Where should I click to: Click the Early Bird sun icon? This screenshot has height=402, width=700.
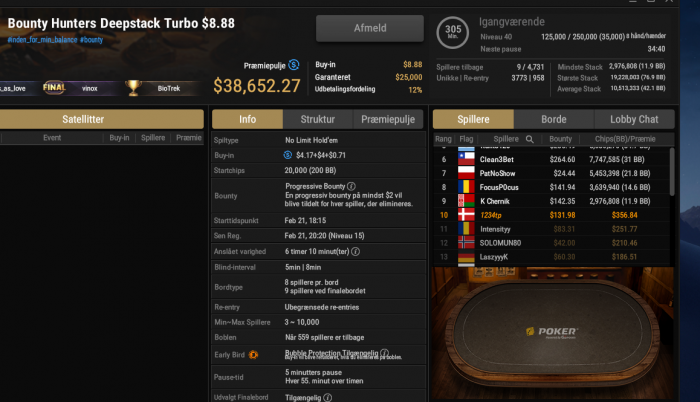pyautogui.click(x=253, y=355)
